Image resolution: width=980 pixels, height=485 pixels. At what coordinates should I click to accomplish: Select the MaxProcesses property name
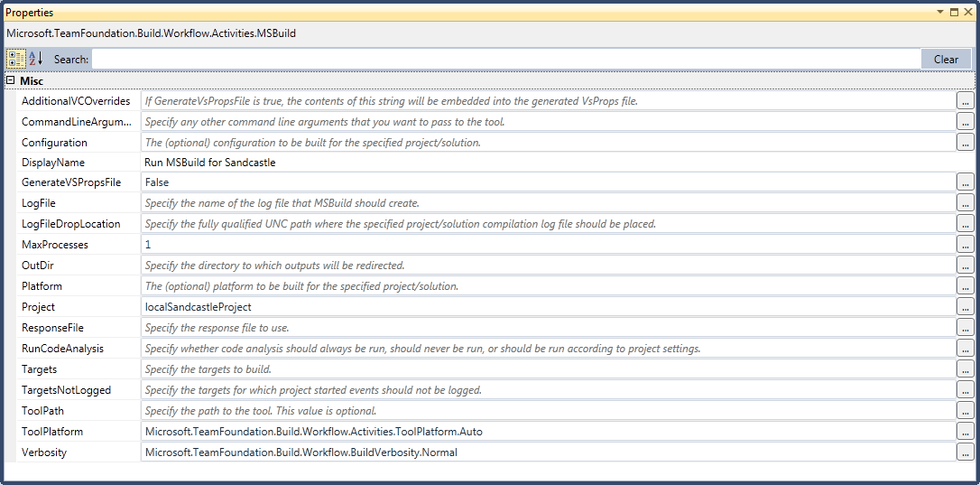coord(55,244)
